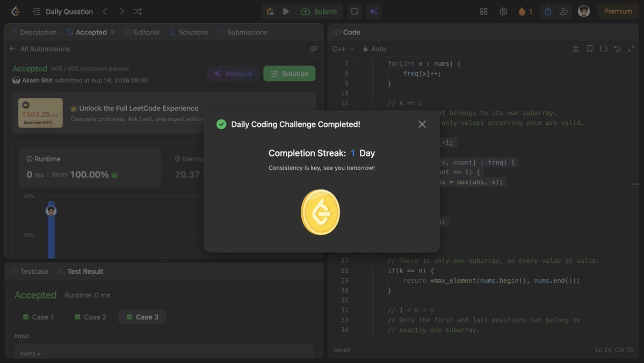The height and width of the screenshot is (363, 644).
Task: Go to previous question arrow
Action: (105, 11)
